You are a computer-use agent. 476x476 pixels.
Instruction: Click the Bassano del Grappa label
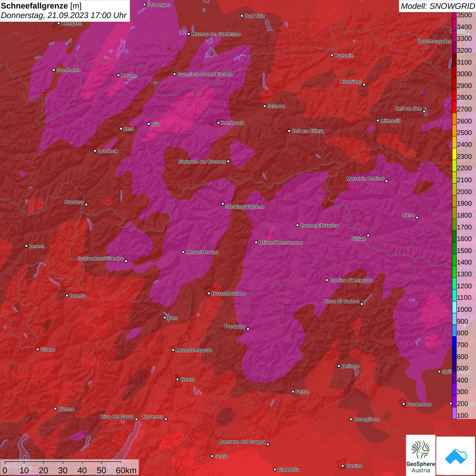point(242,442)
